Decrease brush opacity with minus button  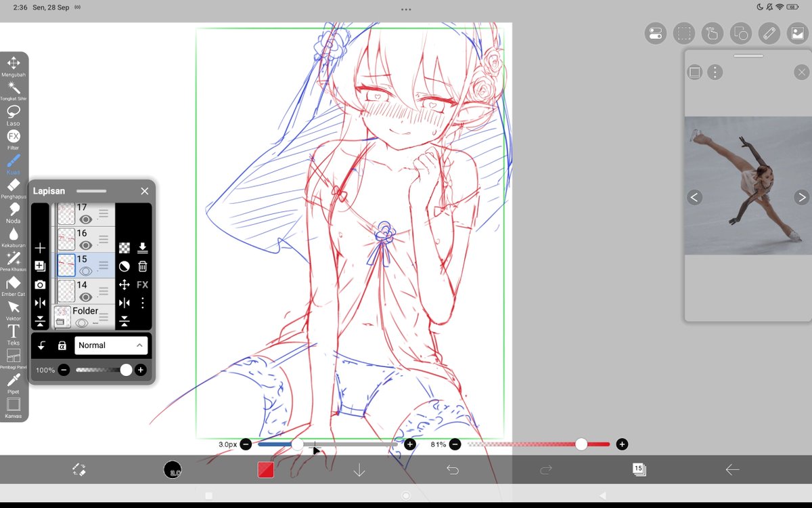[455, 444]
